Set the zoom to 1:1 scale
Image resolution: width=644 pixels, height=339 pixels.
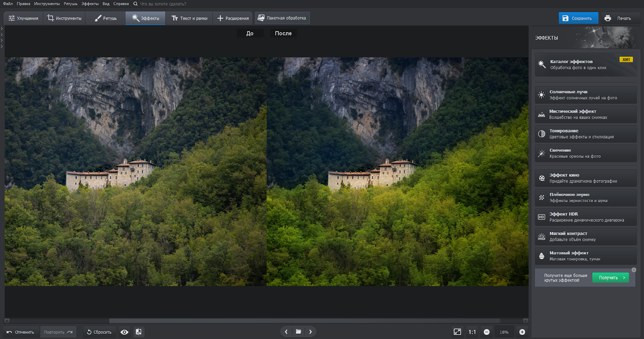472,332
